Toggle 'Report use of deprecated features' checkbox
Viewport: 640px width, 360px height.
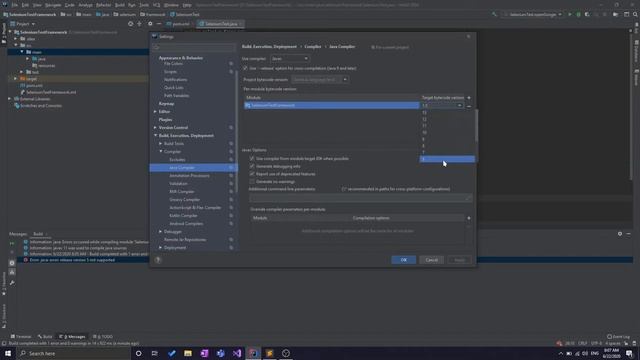(x=252, y=174)
